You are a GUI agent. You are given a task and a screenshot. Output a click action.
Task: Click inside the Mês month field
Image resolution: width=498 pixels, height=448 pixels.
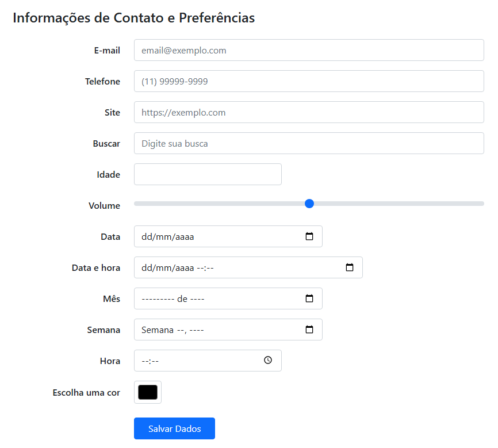[x=201, y=298]
